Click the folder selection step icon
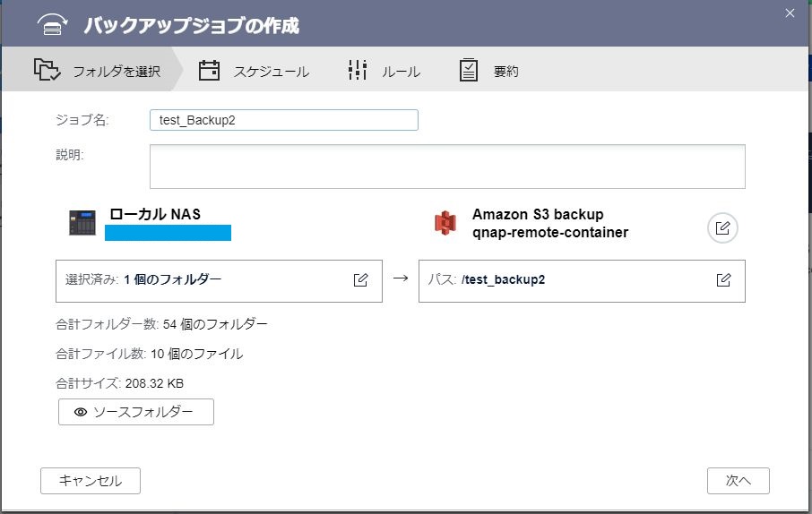 pos(48,69)
